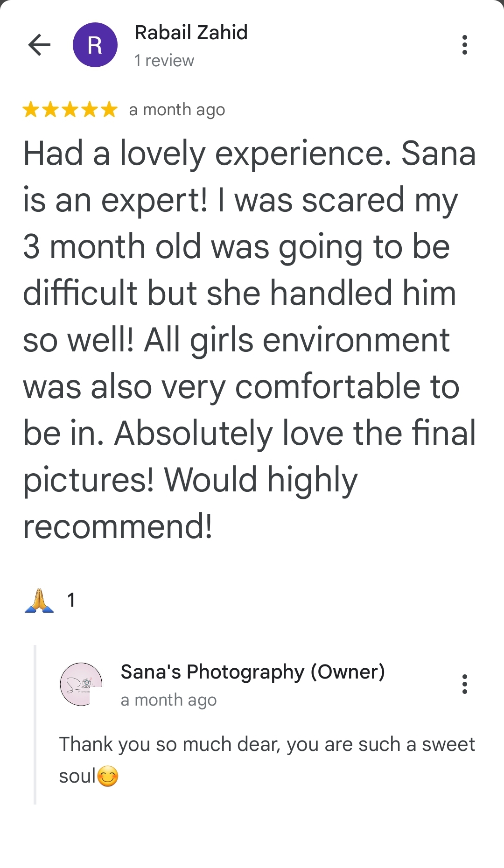Image resolution: width=504 pixels, height=868 pixels.
Task: Tap the fourth star of the rating
Action: (x=90, y=110)
